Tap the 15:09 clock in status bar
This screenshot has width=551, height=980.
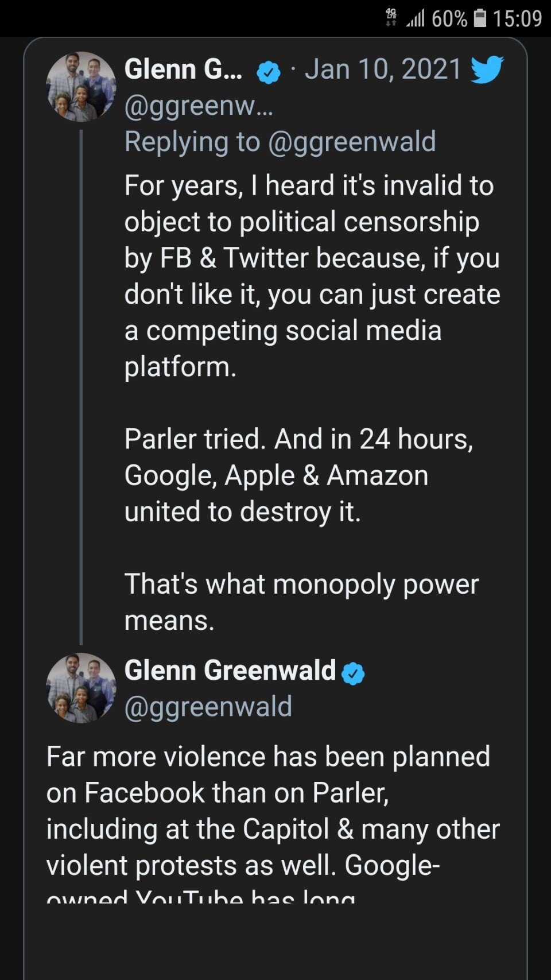tap(517, 18)
